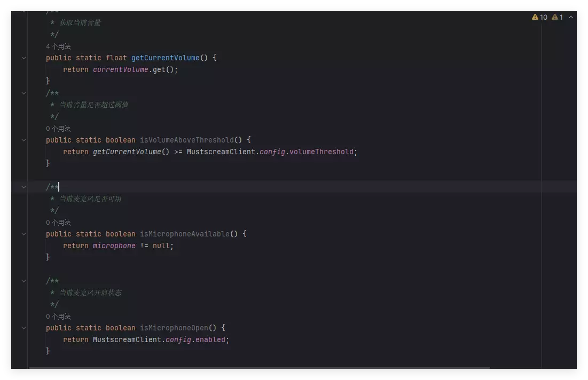The width and height of the screenshot is (588, 380).
Task: Fold the isMicrophoneOpen method in the gutter
Action: point(23,328)
